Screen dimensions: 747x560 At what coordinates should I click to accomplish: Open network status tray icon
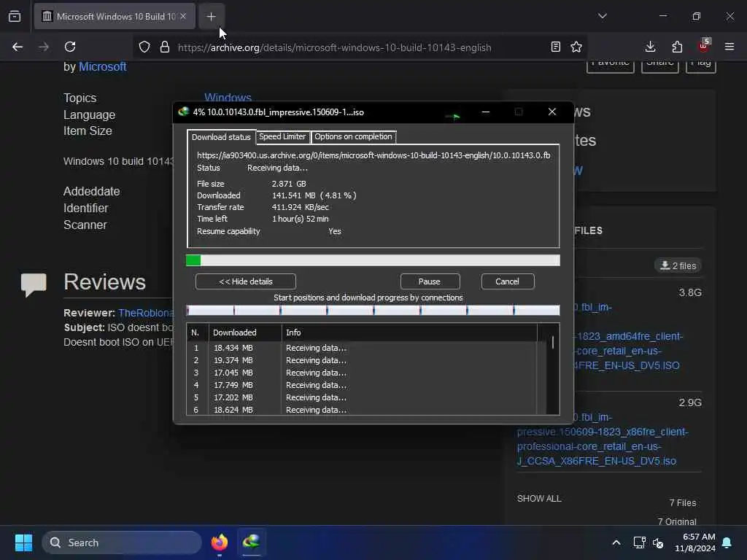tap(639, 542)
